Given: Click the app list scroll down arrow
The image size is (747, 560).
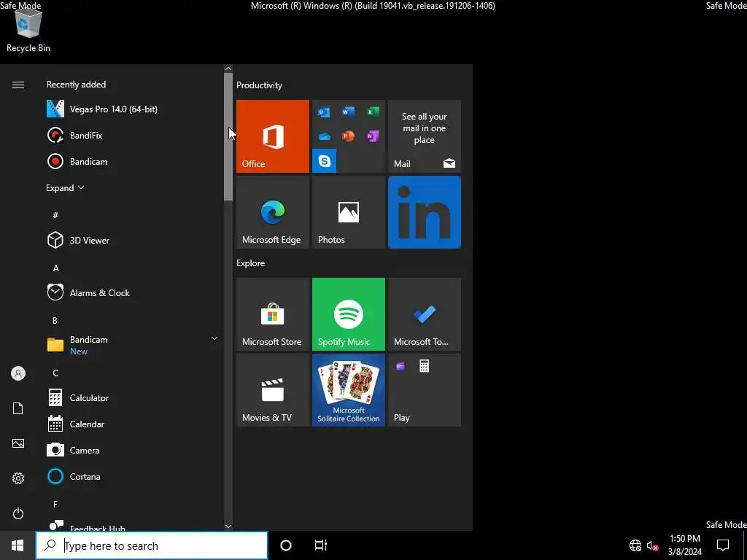Looking at the screenshot, I should (x=228, y=526).
